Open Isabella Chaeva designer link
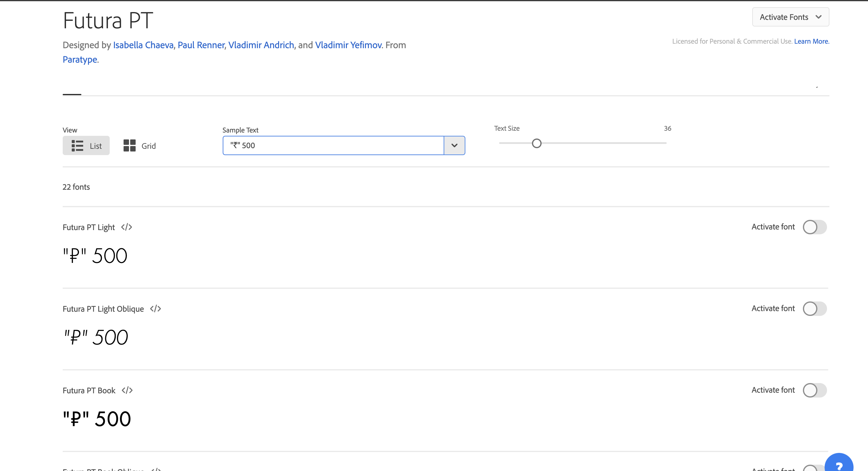The width and height of the screenshot is (868, 471). (x=143, y=45)
